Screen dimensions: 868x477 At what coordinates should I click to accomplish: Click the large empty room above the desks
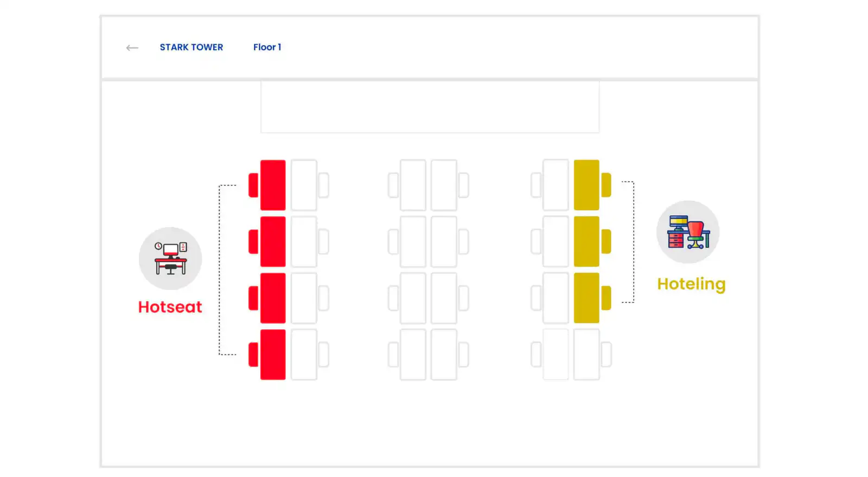point(430,107)
